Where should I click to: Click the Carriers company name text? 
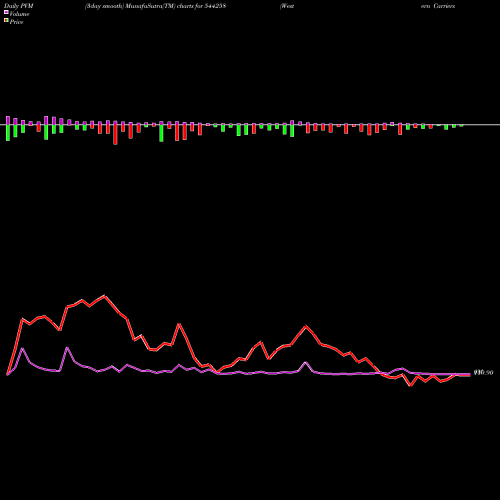point(444,6)
